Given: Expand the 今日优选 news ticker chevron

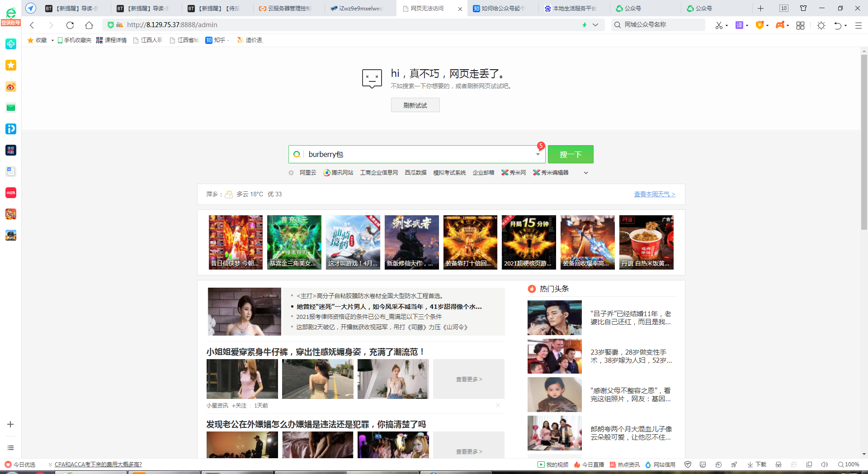Looking at the screenshot, I should pos(50,465).
